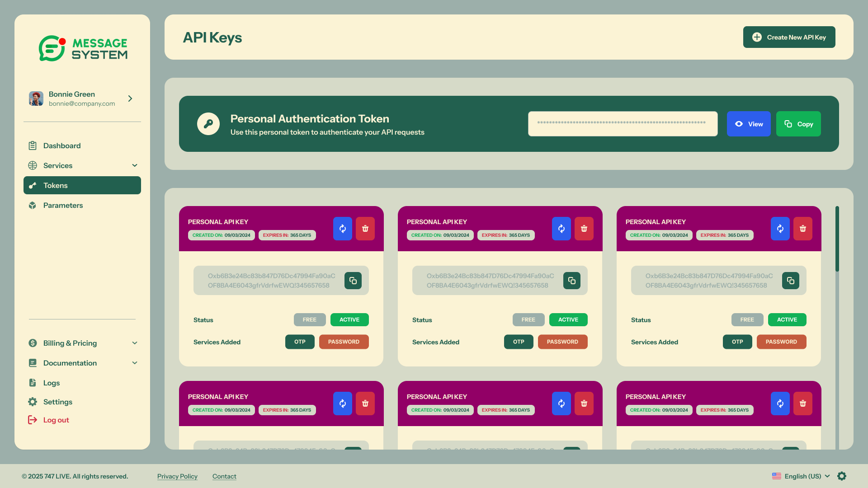Click the US flag icon
This screenshot has width=868, height=488.
pyautogui.click(x=777, y=476)
